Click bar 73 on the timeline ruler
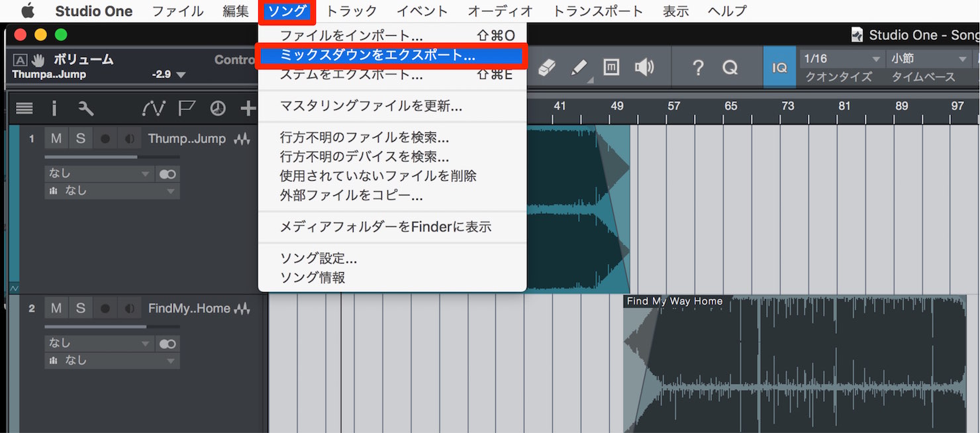 (787, 106)
